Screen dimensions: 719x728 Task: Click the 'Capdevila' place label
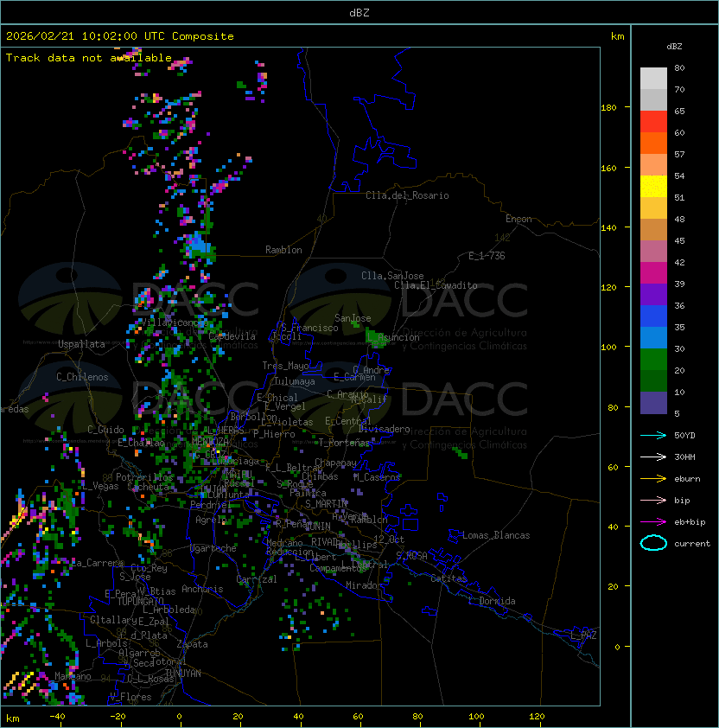[x=232, y=336]
